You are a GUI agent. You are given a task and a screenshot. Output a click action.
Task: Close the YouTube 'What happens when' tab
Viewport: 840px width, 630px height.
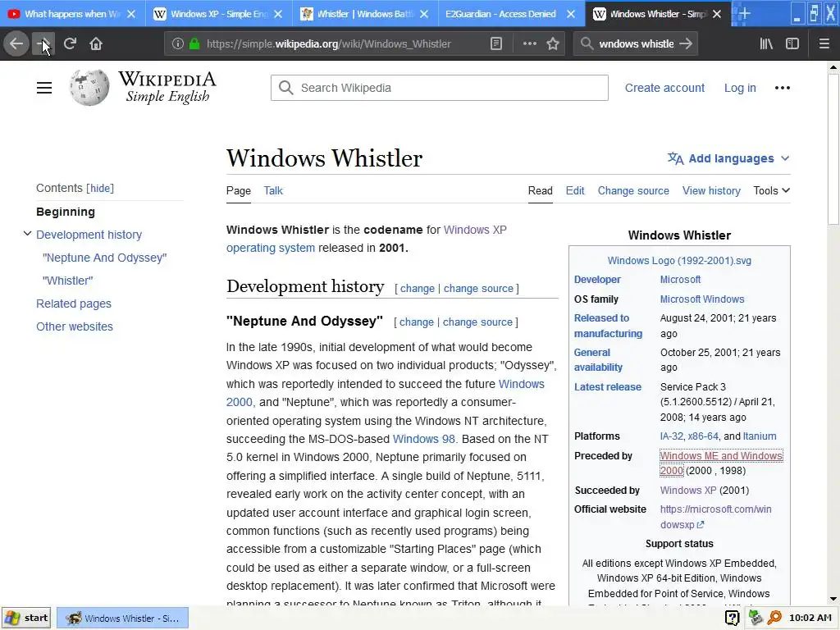coord(131,14)
